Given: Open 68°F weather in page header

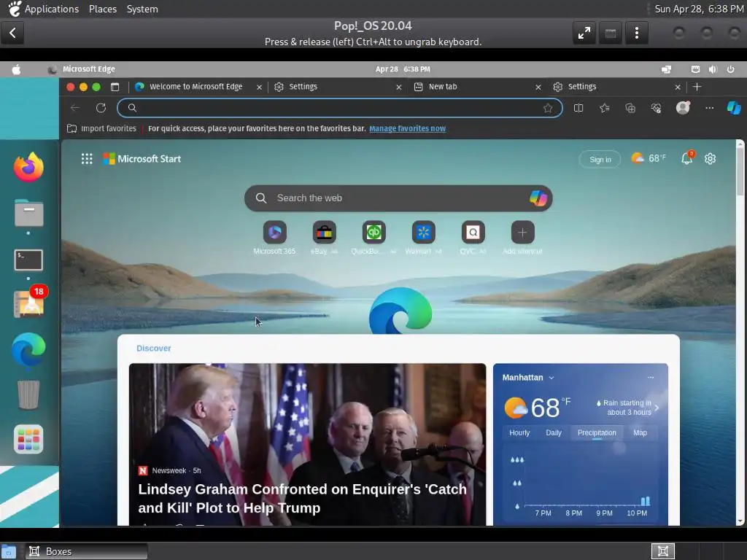Looking at the screenshot, I should (649, 158).
